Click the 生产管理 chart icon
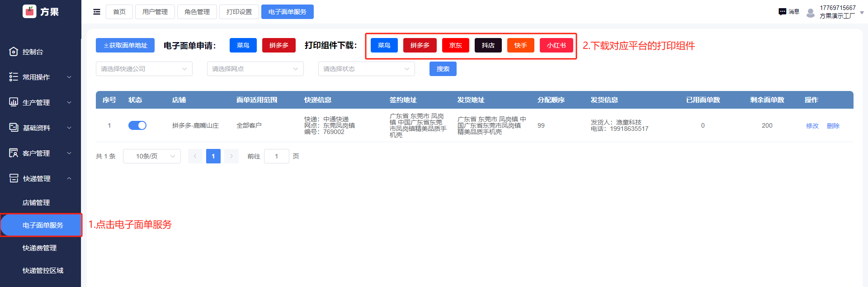Screen dimensions: 868x287 14,102
